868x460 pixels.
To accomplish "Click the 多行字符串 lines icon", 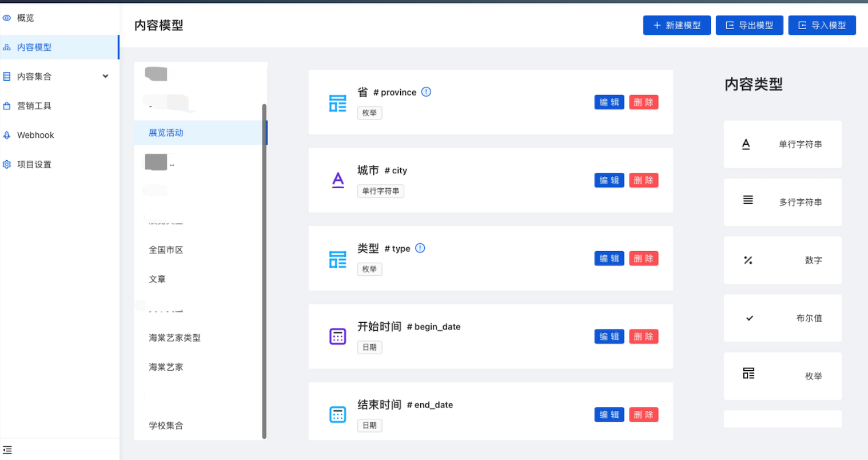I will coord(748,200).
